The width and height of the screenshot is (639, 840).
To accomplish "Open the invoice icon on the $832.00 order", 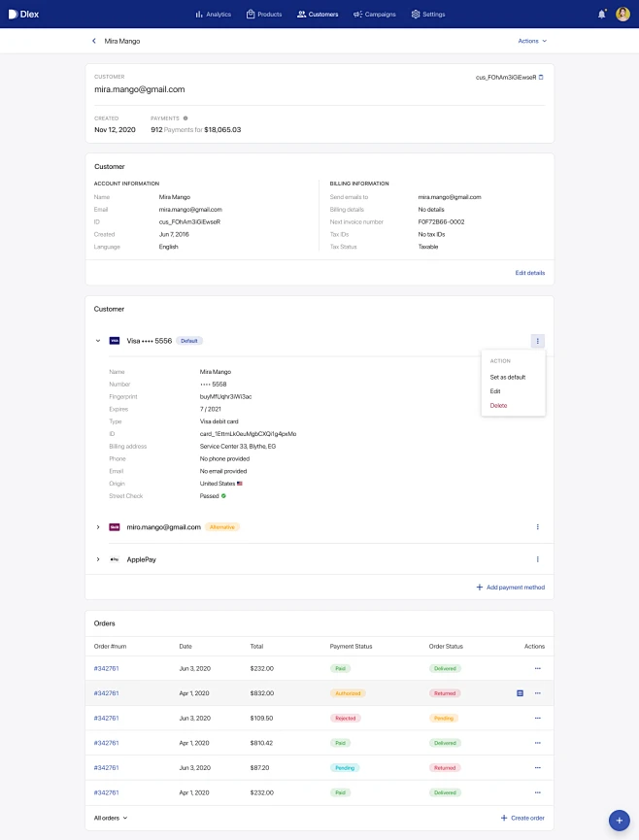I will click(x=520, y=693).
